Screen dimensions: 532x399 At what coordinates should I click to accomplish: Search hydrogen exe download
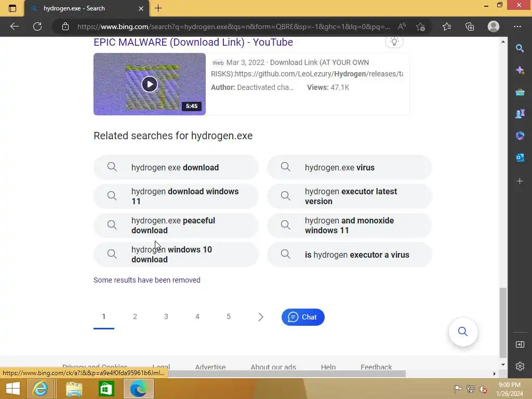176,167
